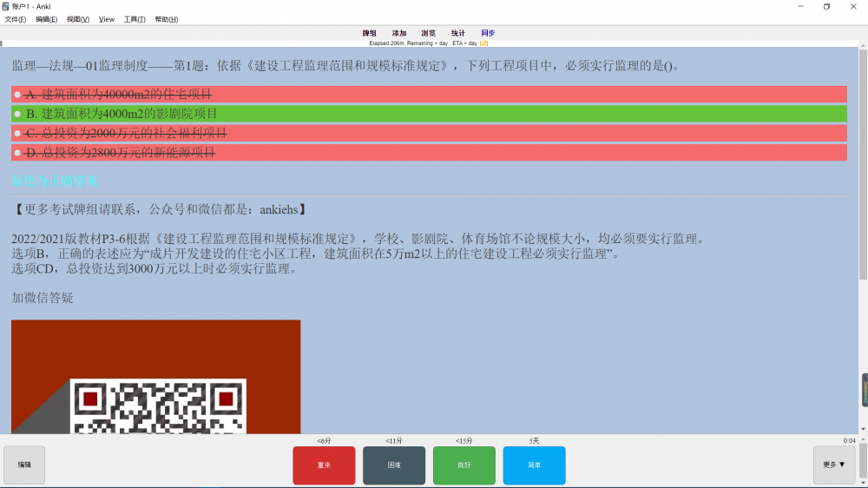Select radio option C 社会福利项目

tap(17, 134)
